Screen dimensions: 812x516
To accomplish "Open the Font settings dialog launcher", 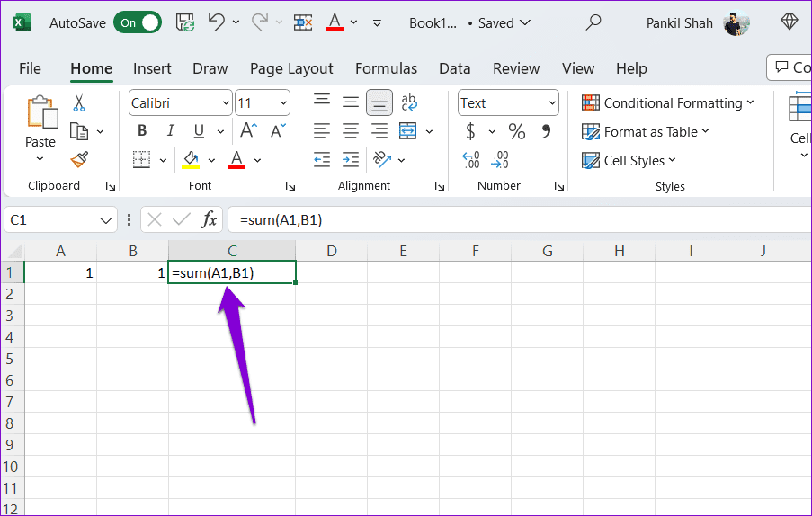I will pos(290,186).
